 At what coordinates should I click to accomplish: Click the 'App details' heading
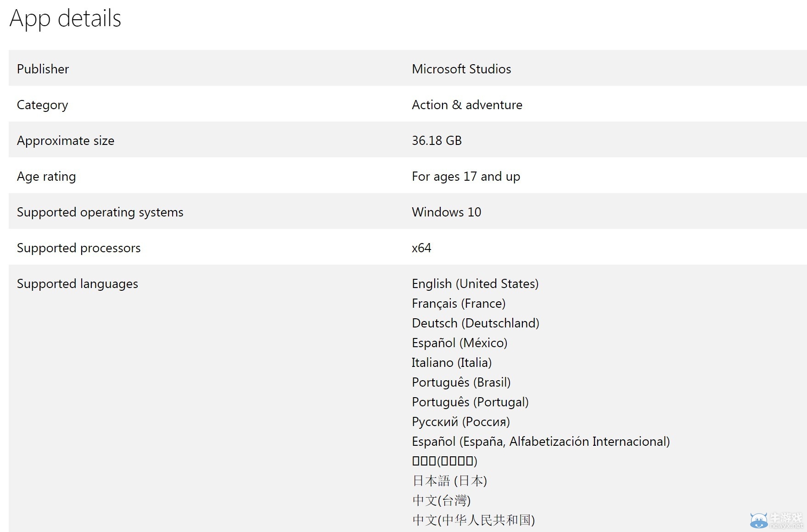65,19
